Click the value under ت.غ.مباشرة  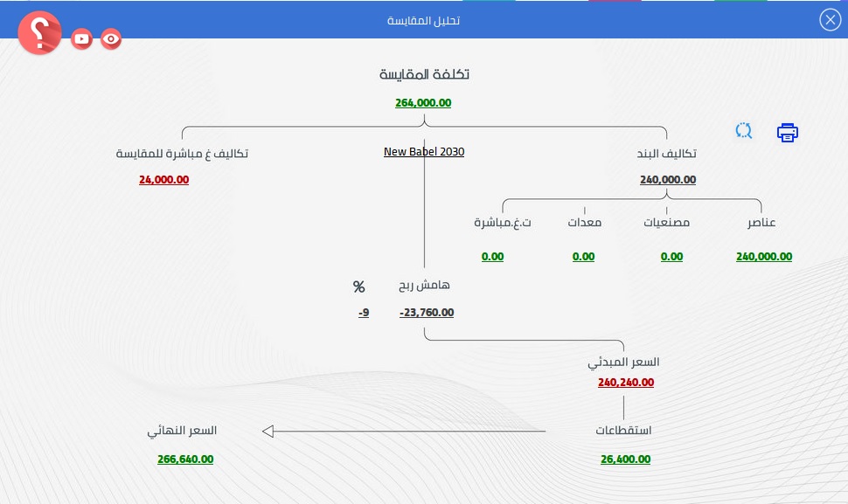click(x=492, y=257)
